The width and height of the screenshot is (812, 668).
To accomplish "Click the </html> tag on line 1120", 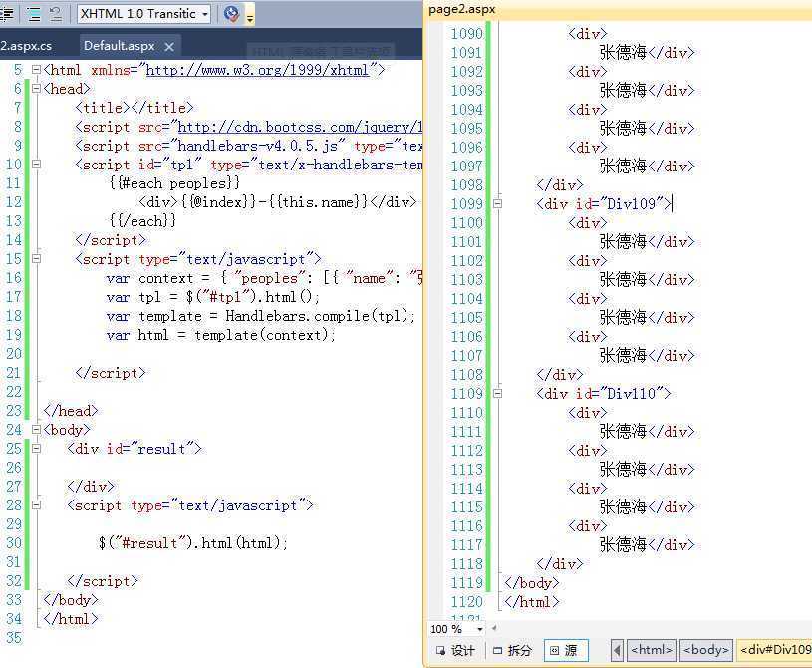I will (x=532, y=601).
